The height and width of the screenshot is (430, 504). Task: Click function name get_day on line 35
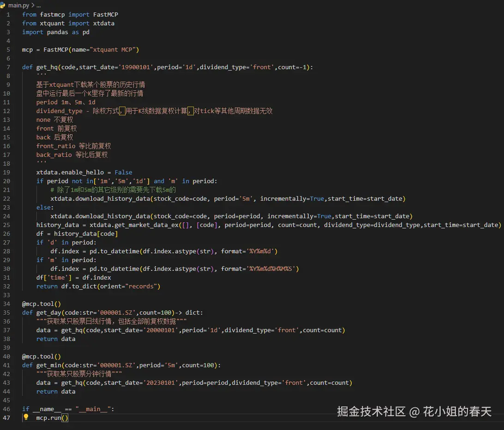48,313
